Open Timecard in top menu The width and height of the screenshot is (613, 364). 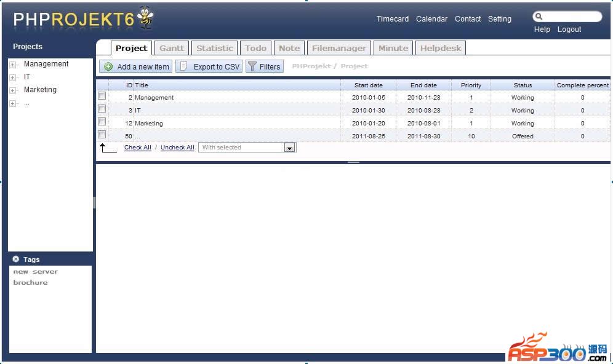(x=393, y=18)
